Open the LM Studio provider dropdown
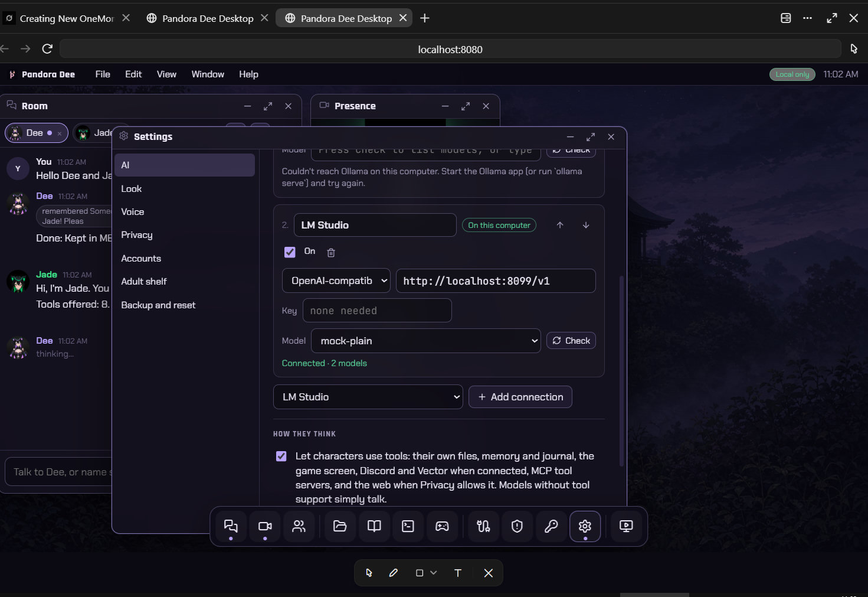This screenshot has height=597, width=868. click(368, 397)
